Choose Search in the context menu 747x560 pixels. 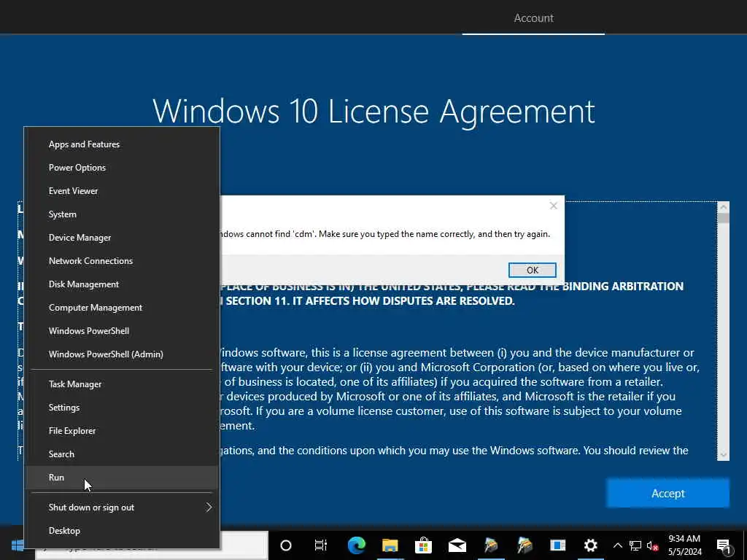pyautogui.click(x=122, y=454)
